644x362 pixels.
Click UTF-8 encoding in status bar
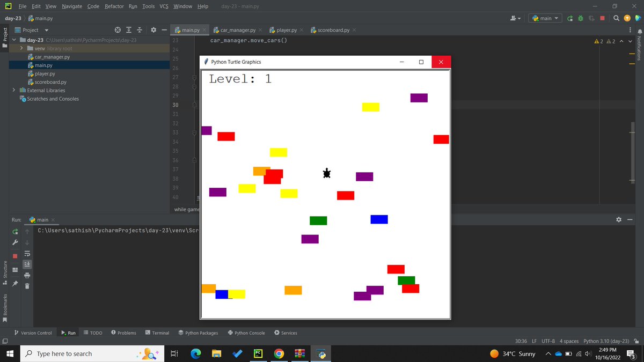pyautogui.click(x=548, y=341)
